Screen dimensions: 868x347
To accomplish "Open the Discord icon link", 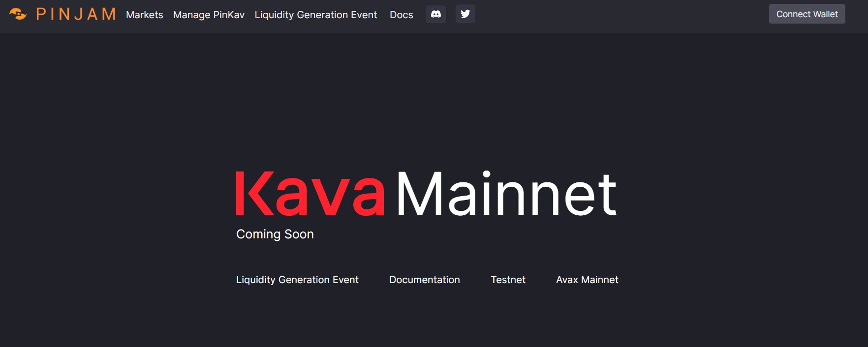I will (436, 14).
